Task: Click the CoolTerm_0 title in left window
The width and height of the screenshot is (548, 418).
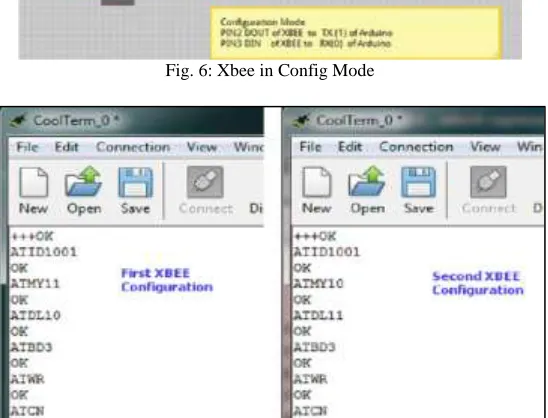Action: (x=77, y=121)
